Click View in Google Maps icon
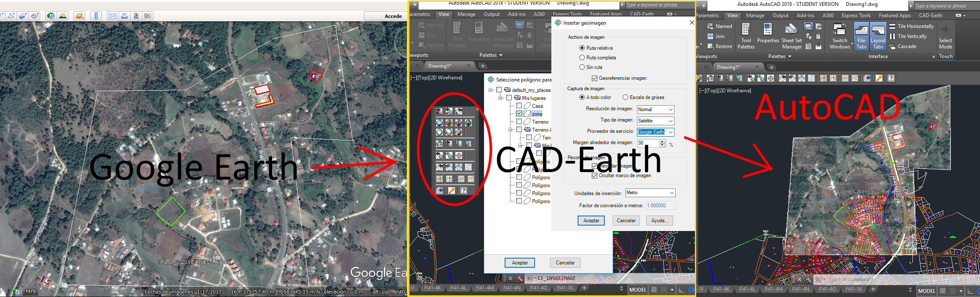980x297 pixels. [148, 16]
